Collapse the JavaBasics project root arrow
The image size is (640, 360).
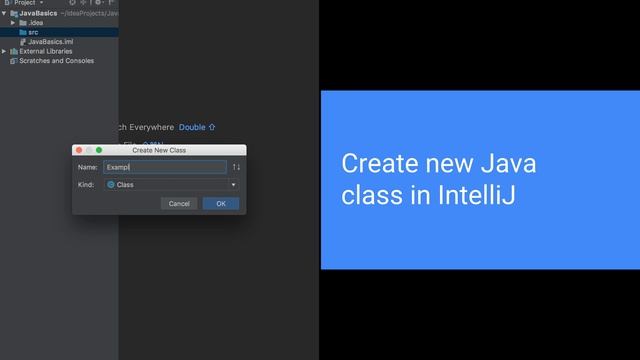(x=4, y=13)
